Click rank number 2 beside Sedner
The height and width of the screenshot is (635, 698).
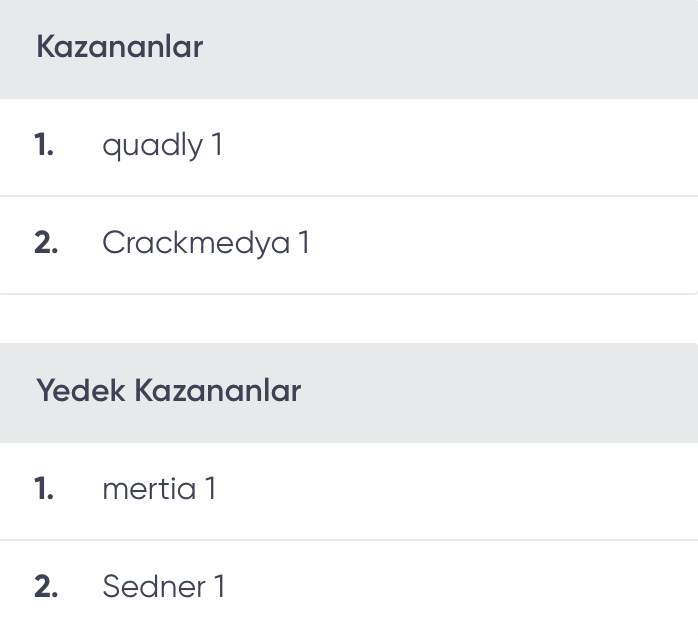pos(46,586)
